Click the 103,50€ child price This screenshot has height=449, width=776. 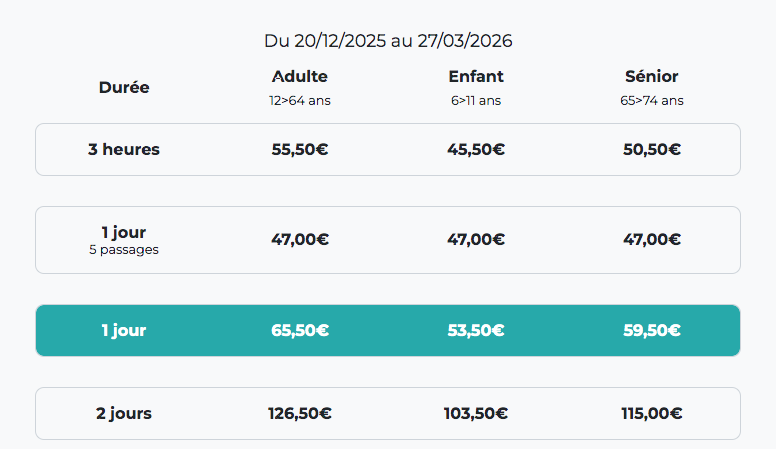tap(476, 413)
